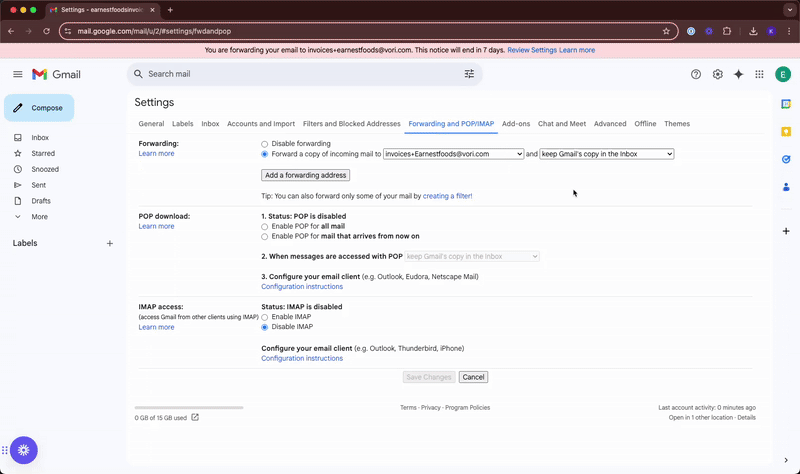Click Add a forwarding address button
The height and width of the screenshot is (474, 800).
[x=306, y=175]
